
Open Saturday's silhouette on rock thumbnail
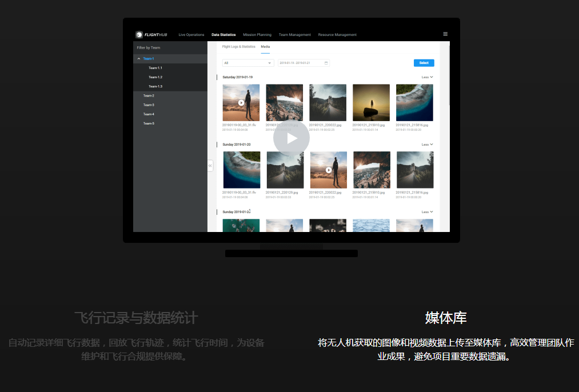(x=371, y=103)
